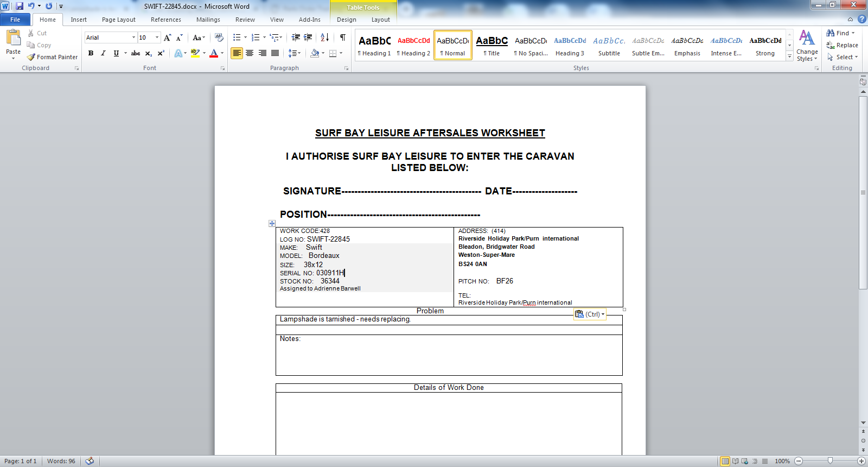This screenshot has width=868, height=467.
Task: Toggle Align Text Left
Action: click(x=237, y=53)
